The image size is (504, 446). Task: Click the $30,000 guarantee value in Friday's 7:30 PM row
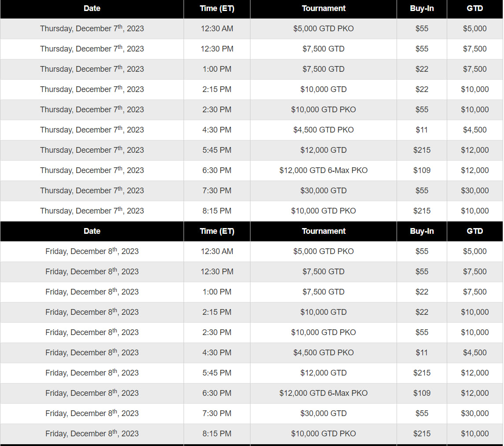pos(475,413)
